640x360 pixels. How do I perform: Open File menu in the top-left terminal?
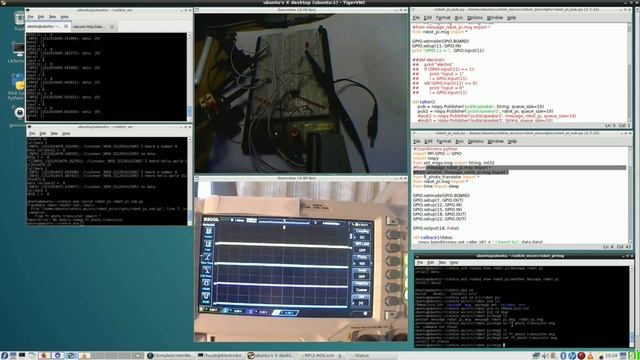pos(30,17)
